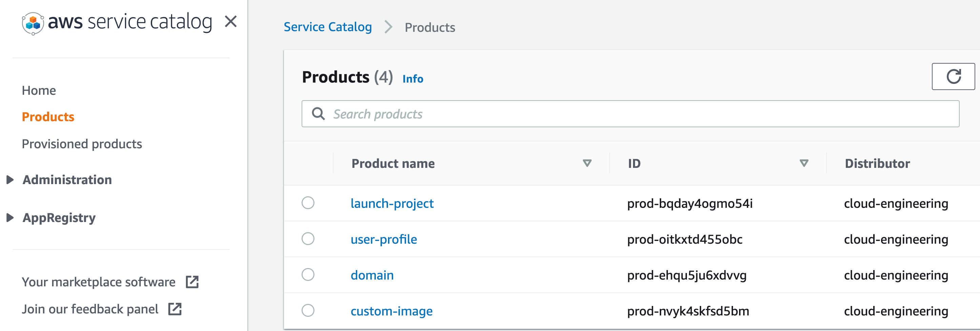Click the Products breadcrumb text
This screenshot has height=331, width=980.
[x=429, y=27]
